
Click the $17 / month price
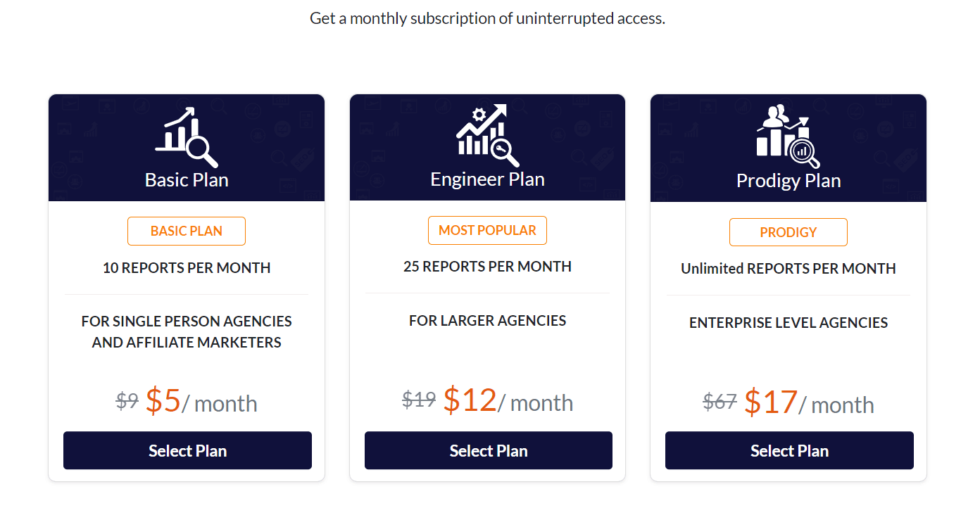tap(809, 402)
